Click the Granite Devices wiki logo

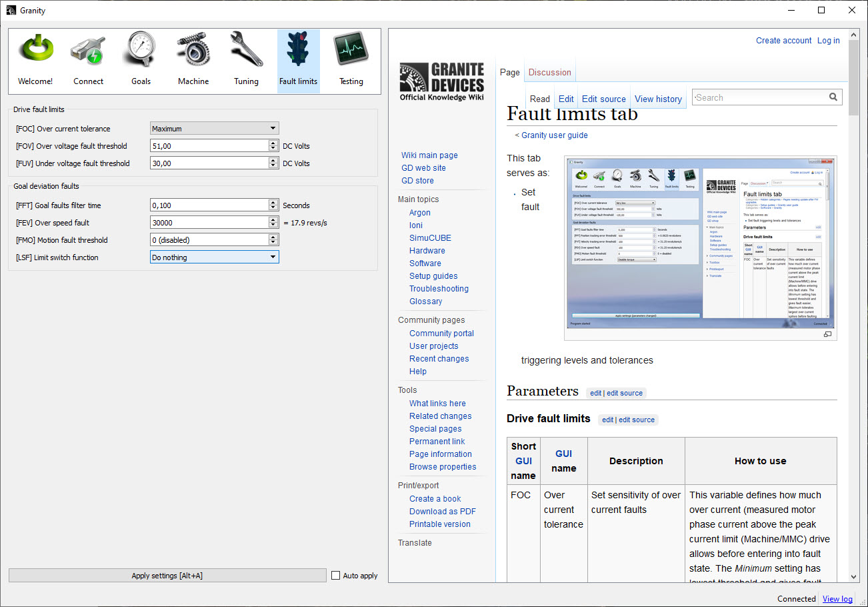point(441,81)
